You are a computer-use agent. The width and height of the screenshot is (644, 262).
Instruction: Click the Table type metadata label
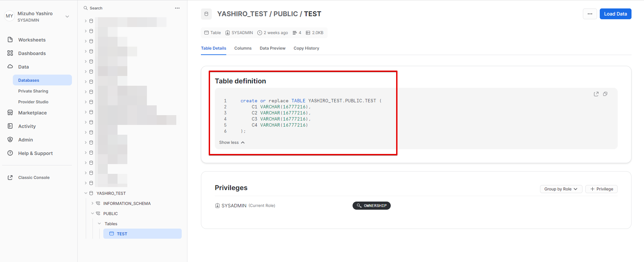coord(212,33)
